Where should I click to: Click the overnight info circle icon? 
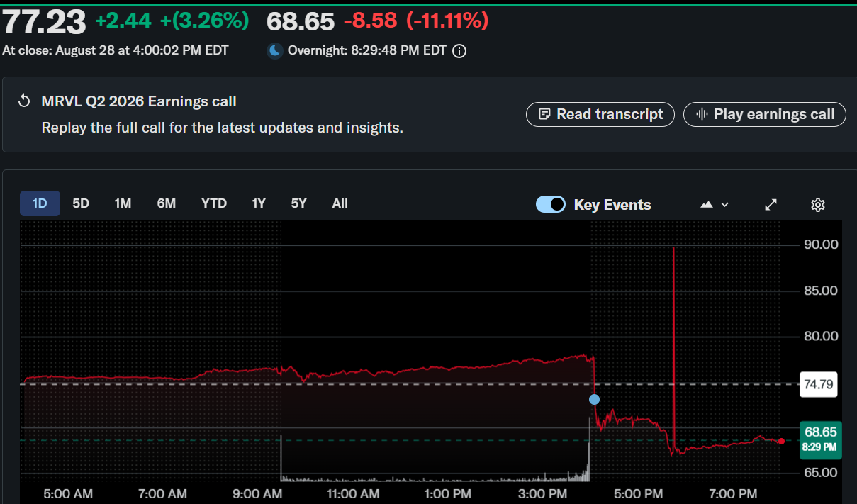(x=459, y=51)
